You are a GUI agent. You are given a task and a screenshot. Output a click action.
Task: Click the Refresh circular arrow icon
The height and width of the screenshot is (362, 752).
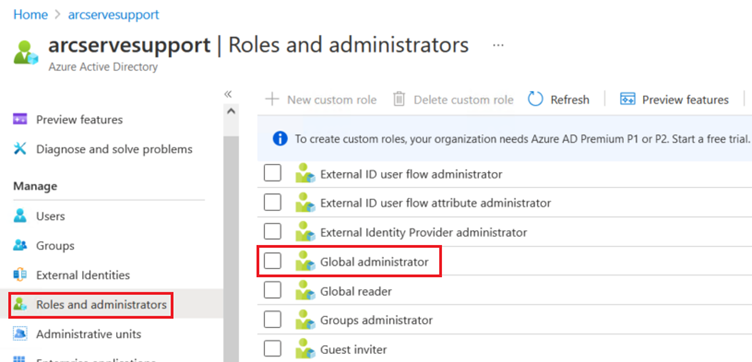point(535,99)
